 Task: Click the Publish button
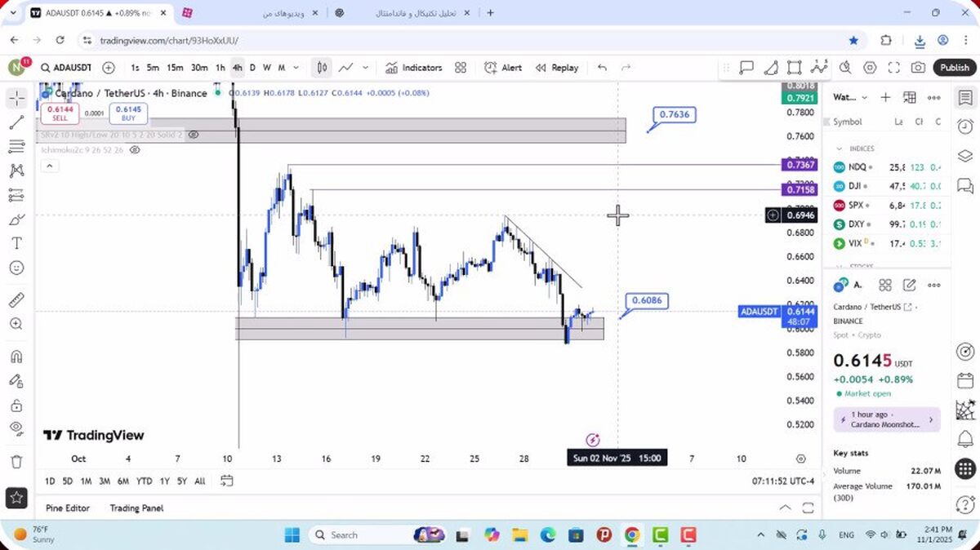(x=954, y=68)
